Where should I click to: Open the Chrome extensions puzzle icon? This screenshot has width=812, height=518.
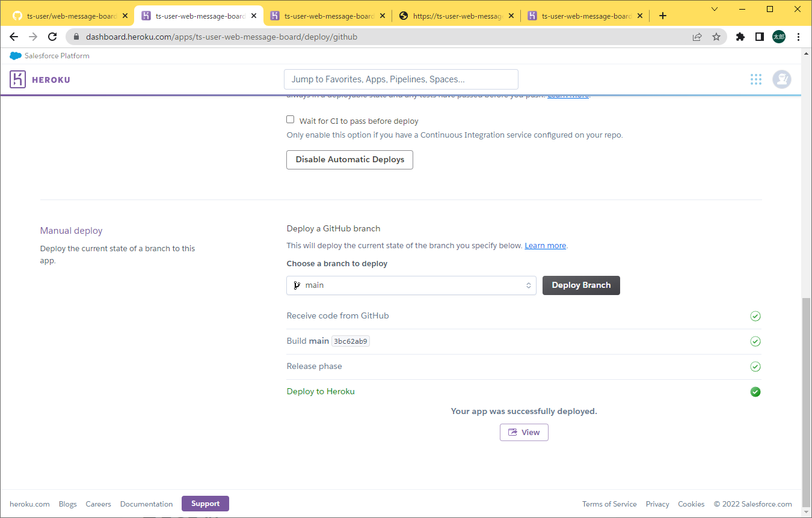coord(740,37)
